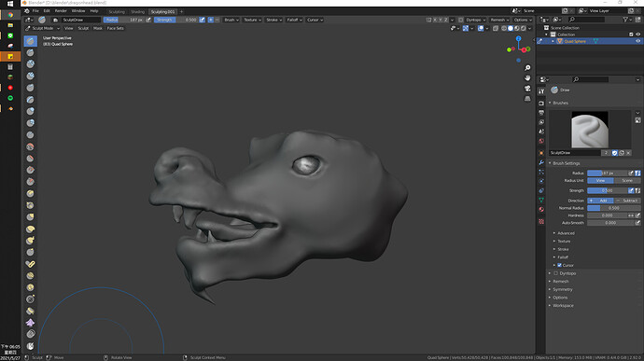
Task: Expand the Advanced brush subpanel
Action: [x=566, y=233]
